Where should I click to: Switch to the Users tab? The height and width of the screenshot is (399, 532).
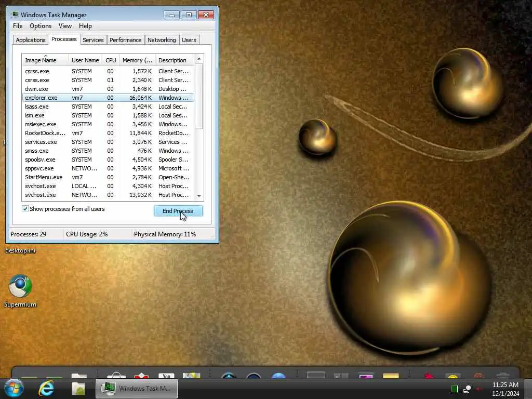[x=189, y=40]
